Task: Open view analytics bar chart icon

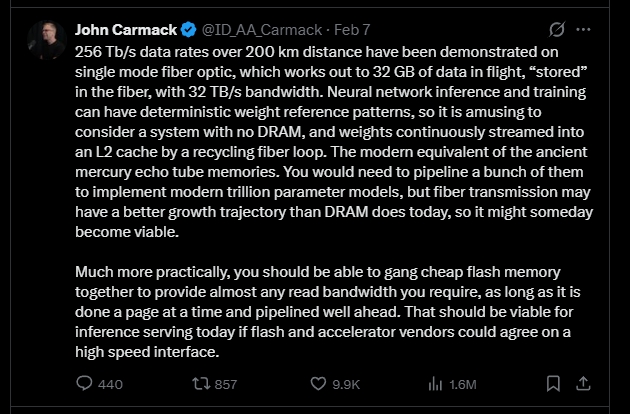Action: coord(436,383)
